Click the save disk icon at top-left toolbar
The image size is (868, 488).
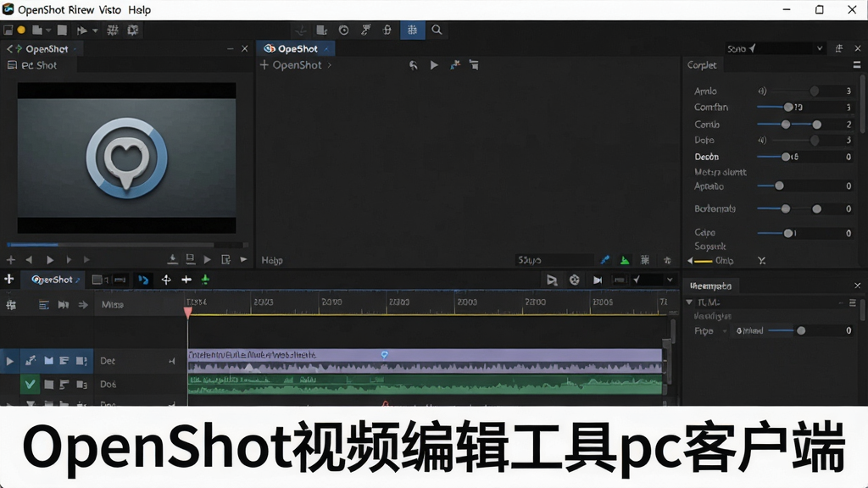point(8,30)
